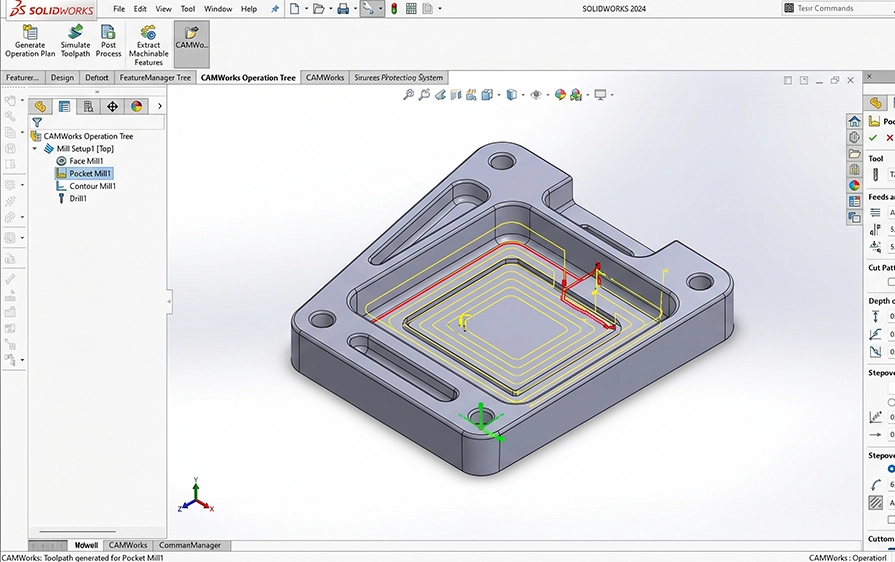Click the Post Process command
895x562 pixels.
108,41
